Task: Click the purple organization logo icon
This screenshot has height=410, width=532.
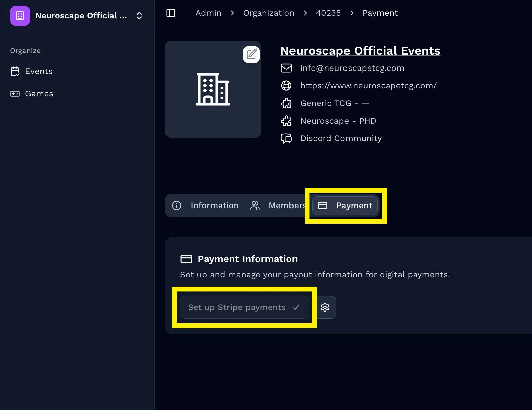Action: tap(20, 16)
